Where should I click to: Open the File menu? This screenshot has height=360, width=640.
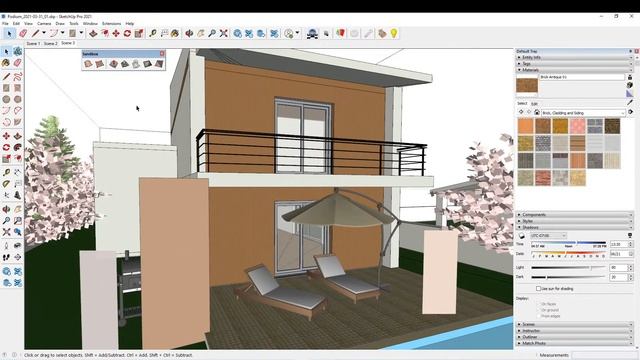pyautogui.click(x=5, y=24)
